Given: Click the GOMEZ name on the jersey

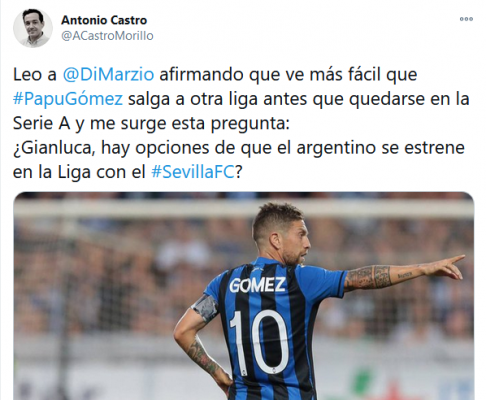Looking at the screenshot, I should 257,285.
